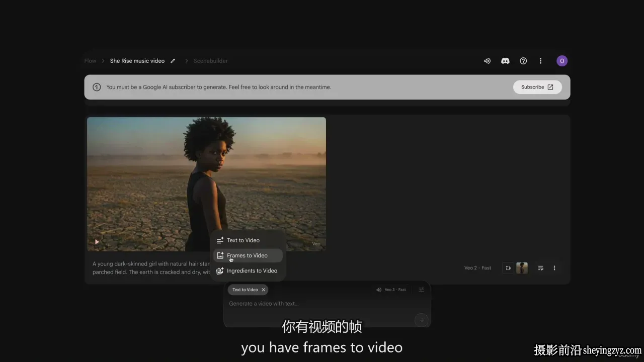Toggle the sound speaker icon in header

pyautogui.click(x=487, y=61)
